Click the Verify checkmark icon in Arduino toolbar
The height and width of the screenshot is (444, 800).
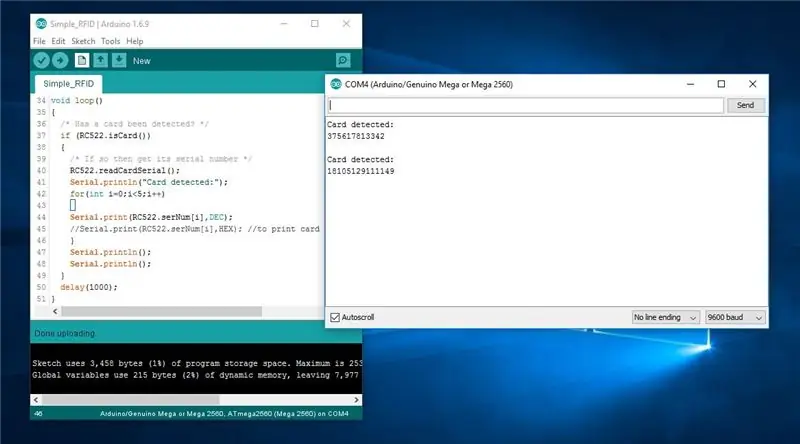(41, 61)
